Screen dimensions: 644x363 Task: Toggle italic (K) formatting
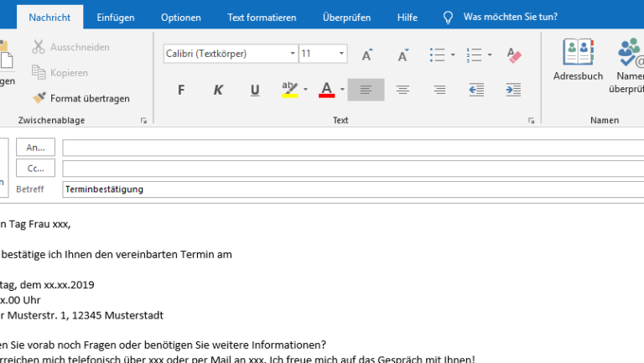click(218, 90)
